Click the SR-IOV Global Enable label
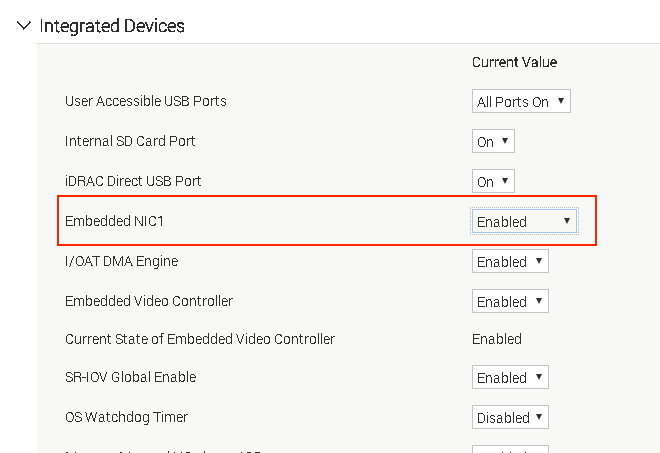 tap(130, 378)
